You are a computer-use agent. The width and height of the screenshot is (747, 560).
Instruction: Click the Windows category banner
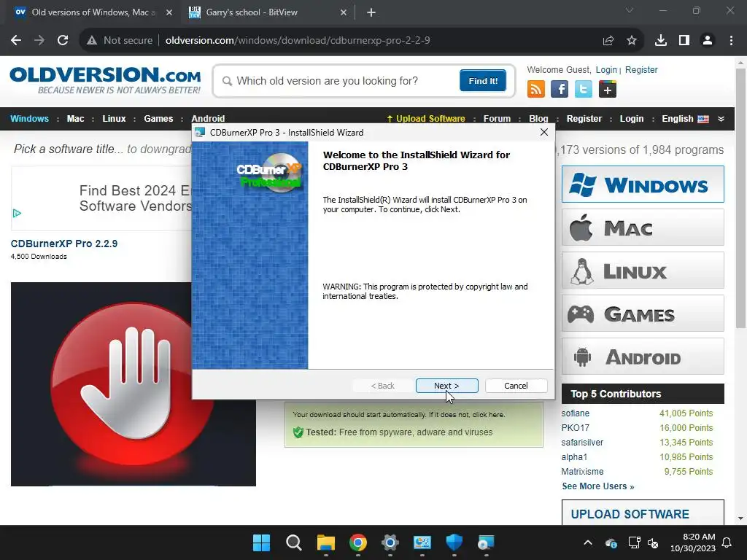643,184
